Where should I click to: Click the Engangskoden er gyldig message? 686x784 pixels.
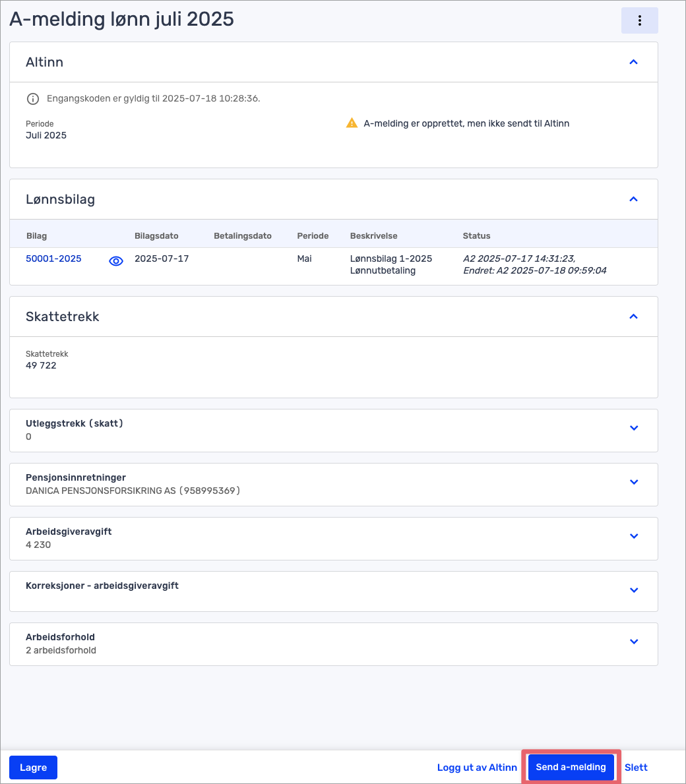tap(154, 98)
